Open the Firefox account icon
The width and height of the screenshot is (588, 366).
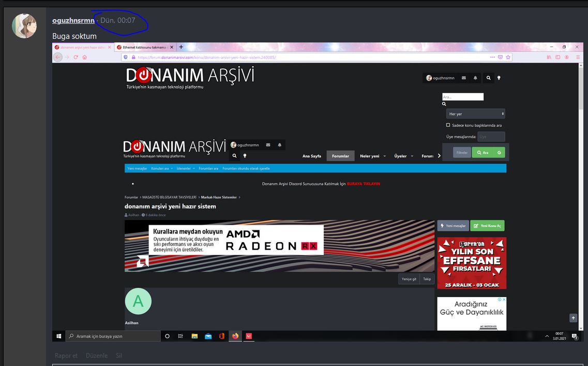pyautogui.click(x=567, y=57)
